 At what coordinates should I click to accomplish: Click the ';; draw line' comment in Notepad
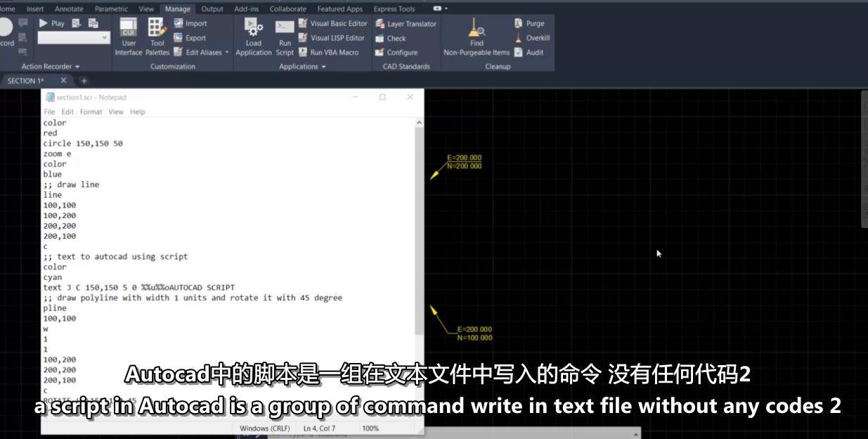pyautogui.click(x=71, y=184)
